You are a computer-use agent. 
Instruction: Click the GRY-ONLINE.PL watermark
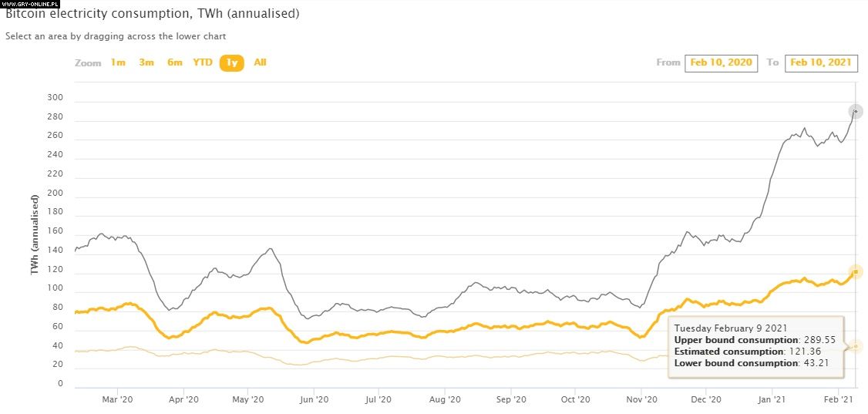pyautogui.click(x=29, y=4)
